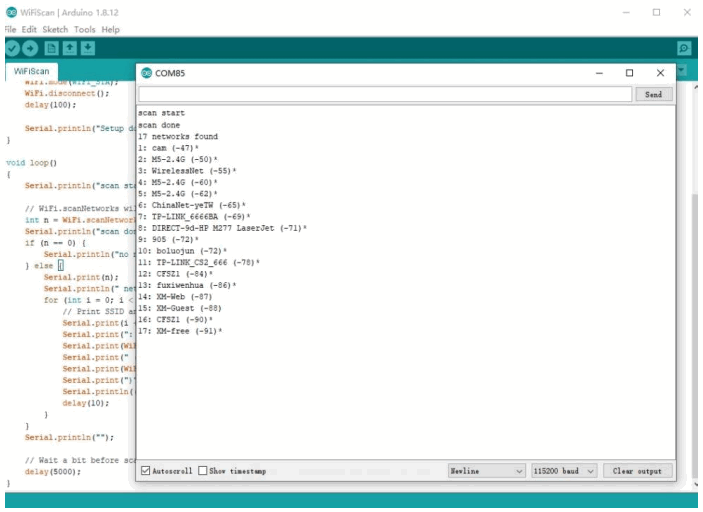Click the Verify sketch checkmark icon
Viewport: 703px width, 512px height.
click(x=12, y=48)
